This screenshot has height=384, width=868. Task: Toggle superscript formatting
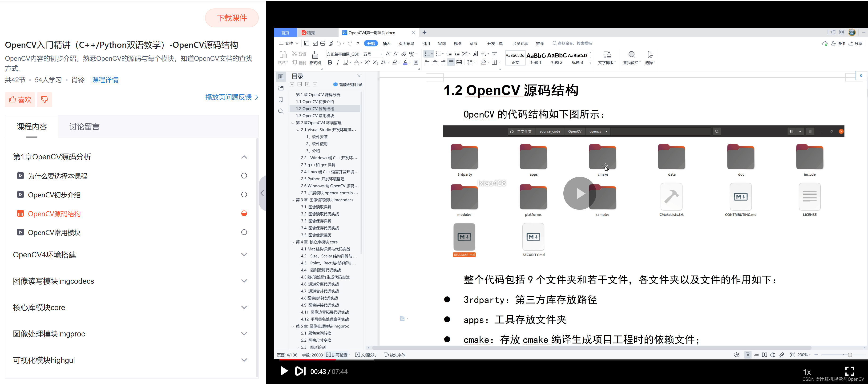pos(367,62)
